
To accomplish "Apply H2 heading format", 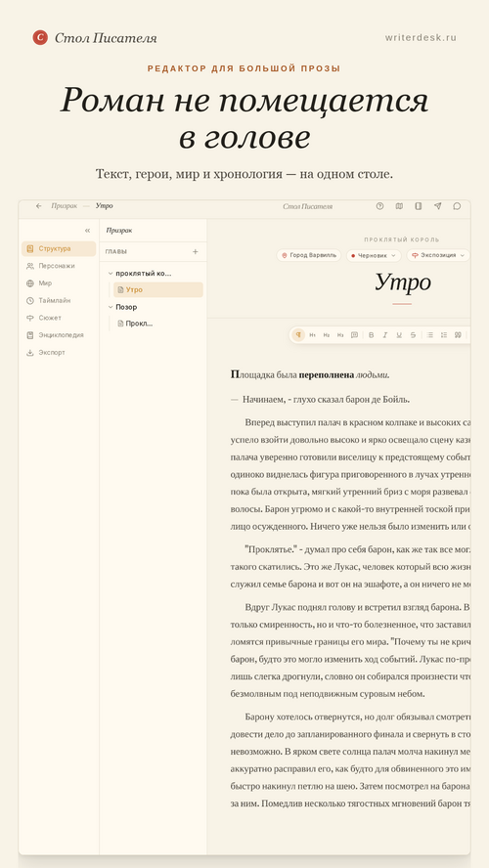I will [x=327, y=335].
